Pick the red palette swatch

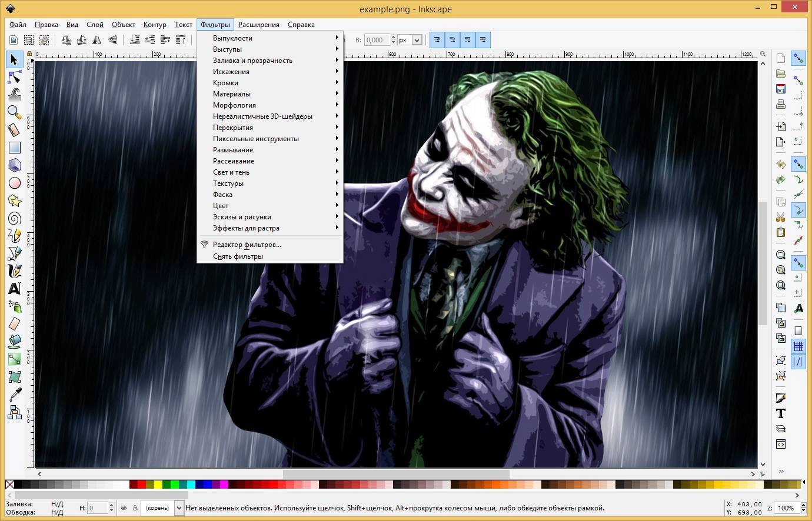tap(142, 485)
